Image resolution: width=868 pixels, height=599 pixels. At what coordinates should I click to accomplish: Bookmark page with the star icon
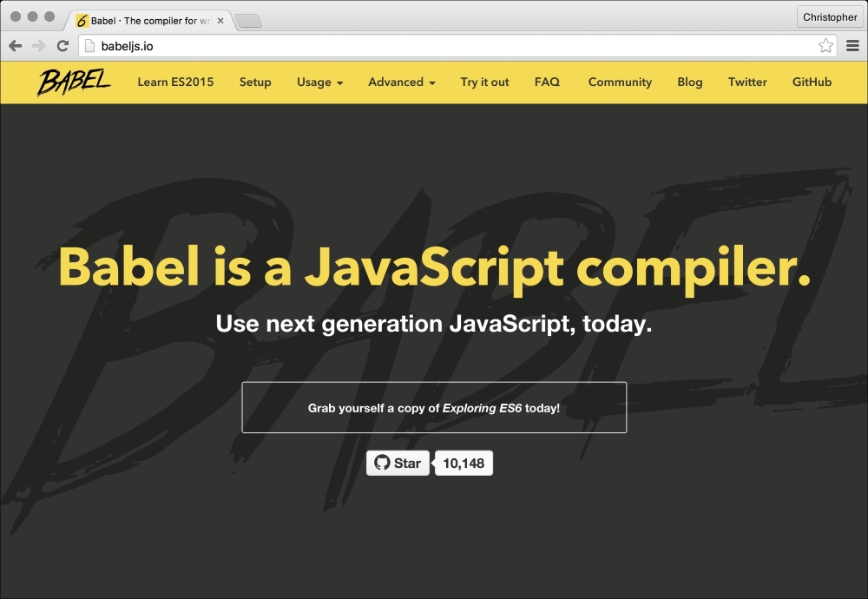click(825, 46)
